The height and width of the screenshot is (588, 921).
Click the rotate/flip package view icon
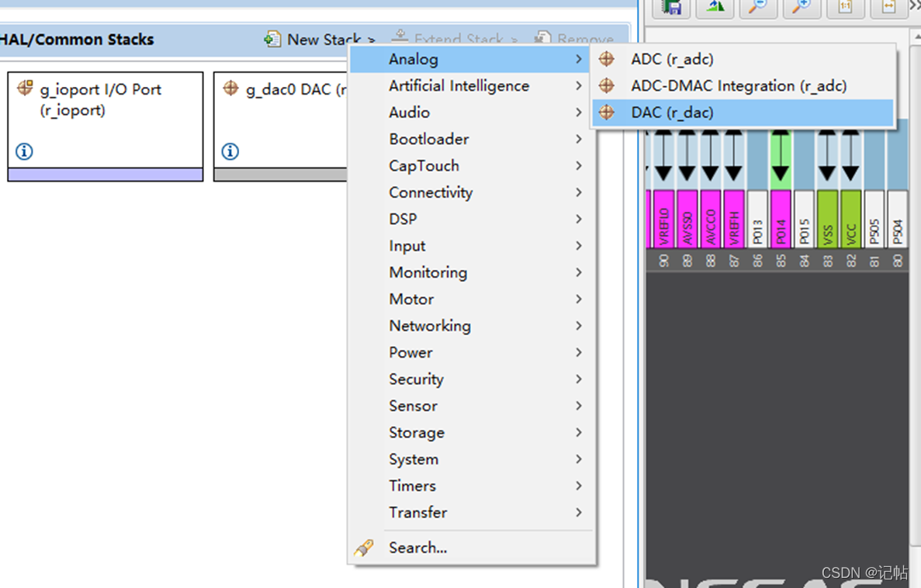[x=715, y=7]
